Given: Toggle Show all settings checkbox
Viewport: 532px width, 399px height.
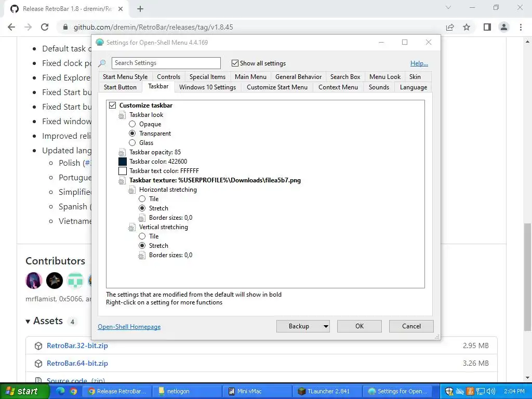Looking at the screenshot, I should click(x=235, y=63).
